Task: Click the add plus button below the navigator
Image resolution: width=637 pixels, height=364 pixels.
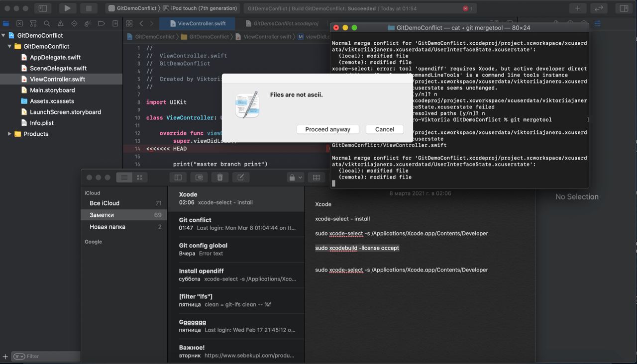Action: click(5, 357)
